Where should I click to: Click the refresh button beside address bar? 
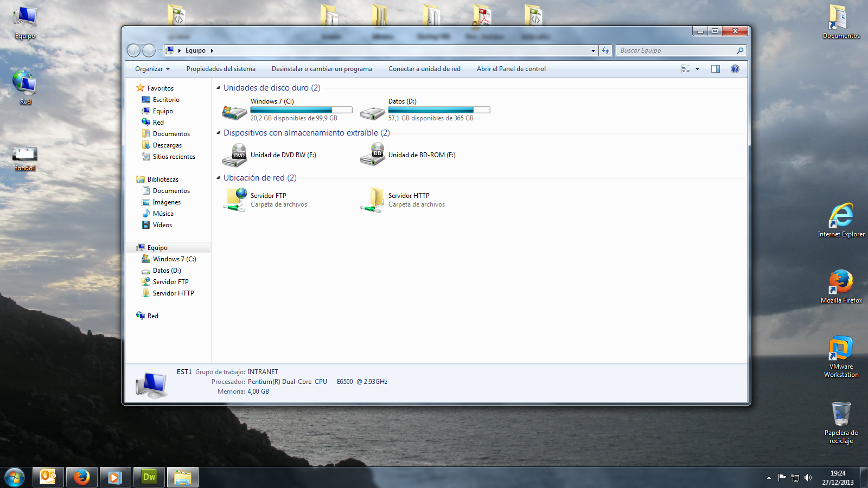[x=605, y=50]
